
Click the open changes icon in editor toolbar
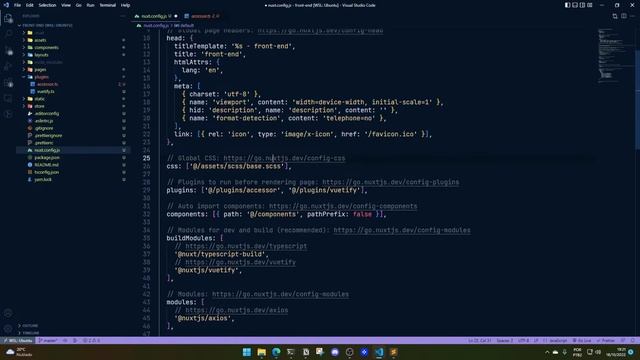coord(615,16)
